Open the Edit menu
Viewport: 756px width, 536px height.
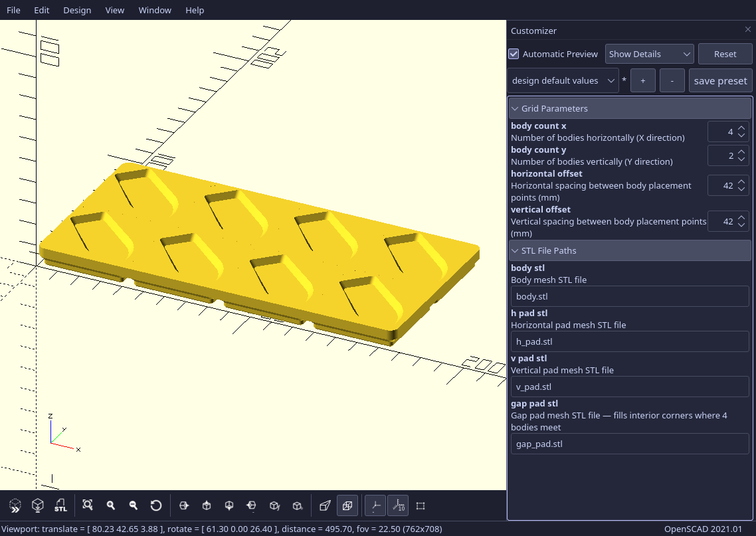click(41, 10)
